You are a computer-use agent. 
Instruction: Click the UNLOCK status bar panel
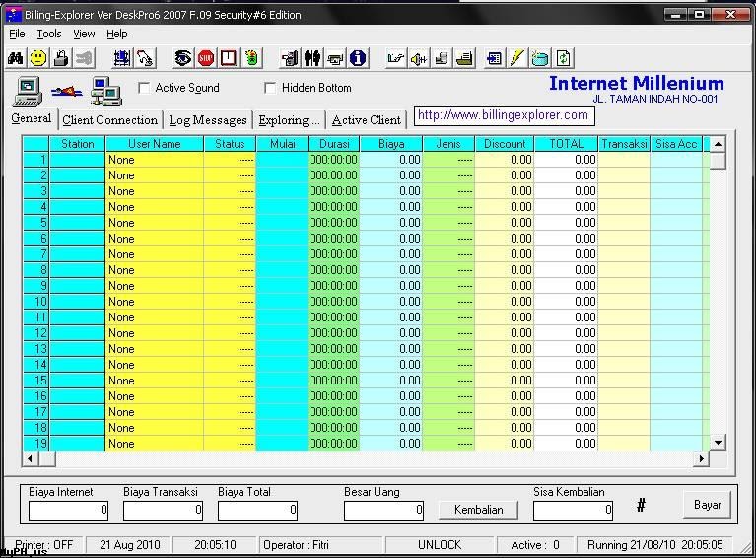click(440, 545)
